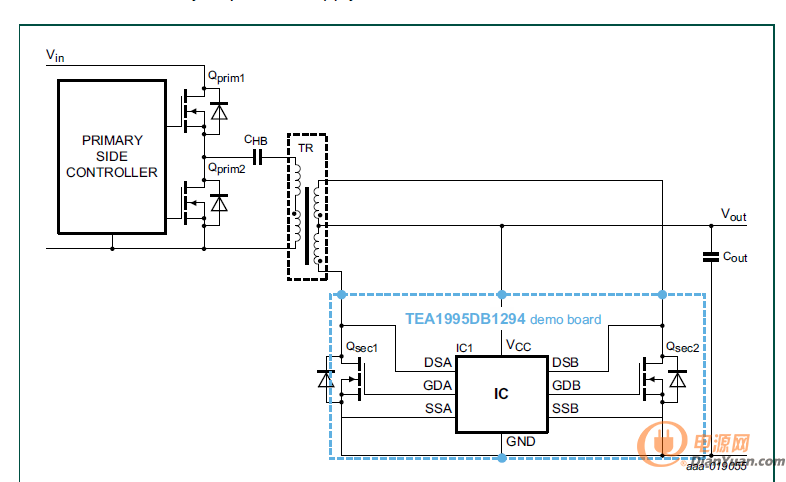
Task: Select the Qsec2 MOSFET symbol
Action: (x=652, y=380)
